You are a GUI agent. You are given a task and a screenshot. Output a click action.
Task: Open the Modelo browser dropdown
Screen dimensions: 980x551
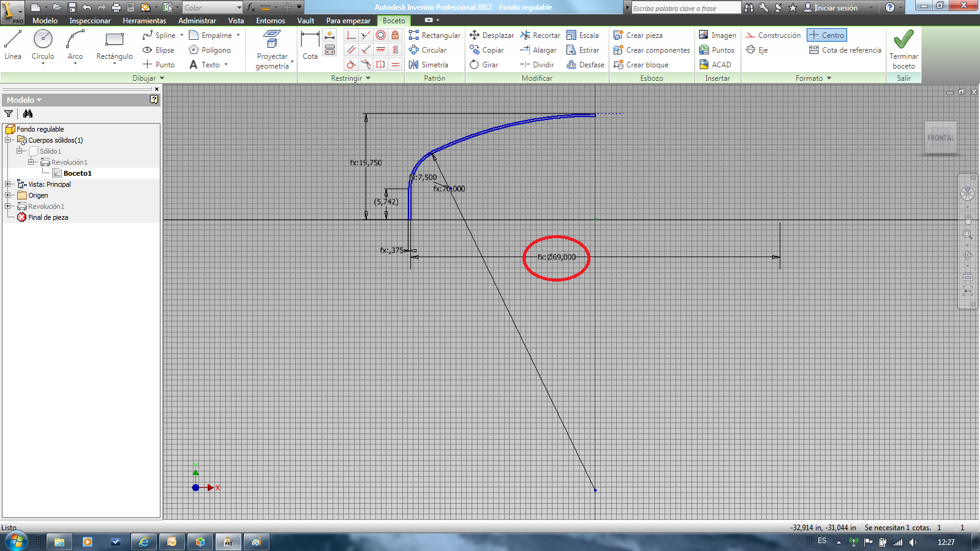click(x=24, y=100)
